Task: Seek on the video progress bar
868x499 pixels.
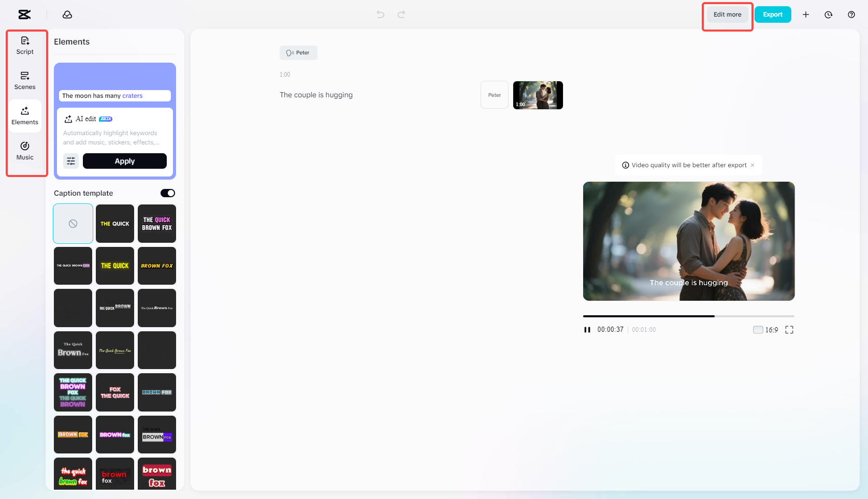Action: tap(689, 316)
